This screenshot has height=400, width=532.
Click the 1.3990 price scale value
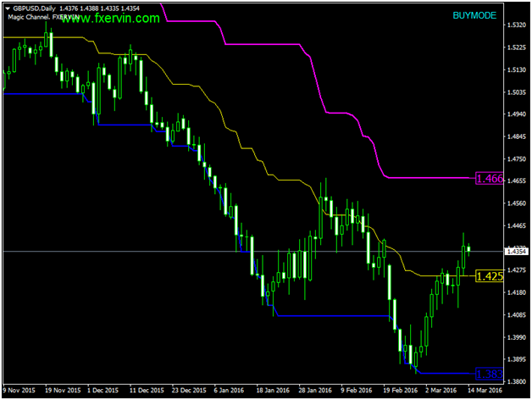517,337
